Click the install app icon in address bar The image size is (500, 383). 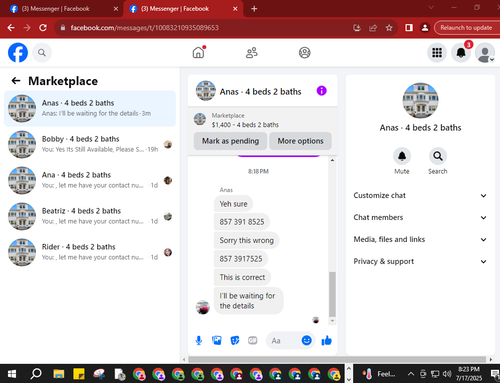tap(357, 28)
